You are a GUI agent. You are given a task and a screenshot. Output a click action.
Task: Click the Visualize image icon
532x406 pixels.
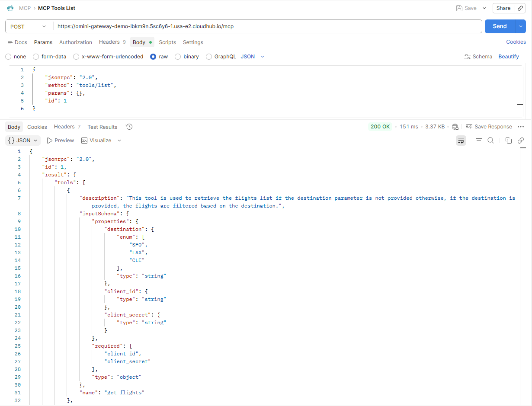[x=84, y=141]
